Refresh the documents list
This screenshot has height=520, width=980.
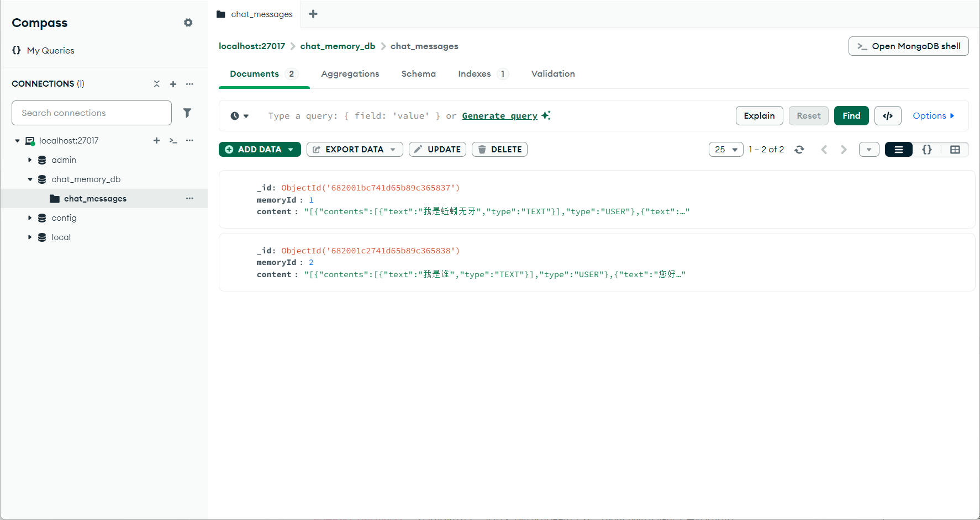[x=799, y=149]
